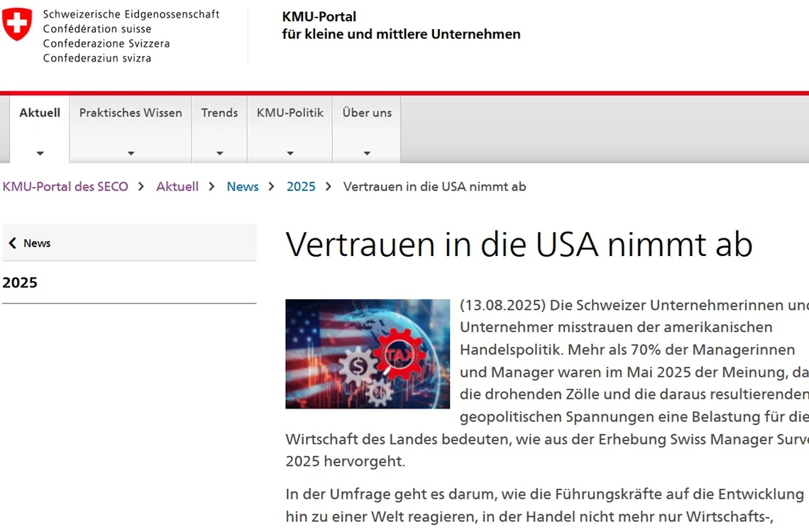Expand the Trends dropdown arrow
The height and width of the screenshot is (532, 809).
(219, 153)
